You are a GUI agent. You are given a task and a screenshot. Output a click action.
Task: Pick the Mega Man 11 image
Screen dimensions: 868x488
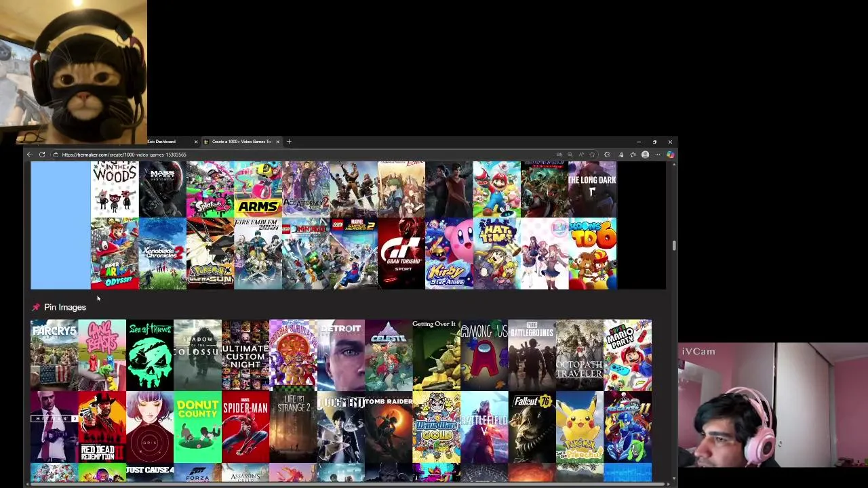coord(628,427)
